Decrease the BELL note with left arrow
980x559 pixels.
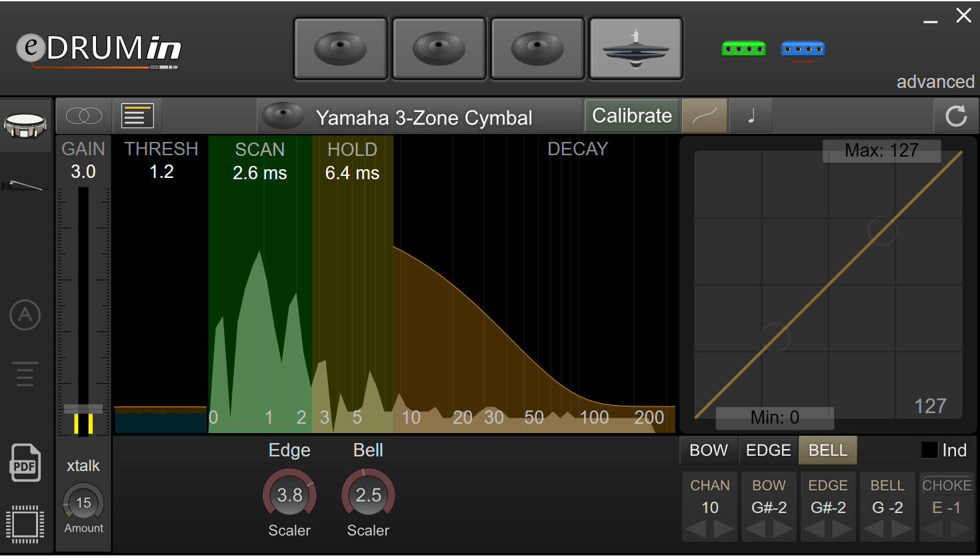point(873,530)
